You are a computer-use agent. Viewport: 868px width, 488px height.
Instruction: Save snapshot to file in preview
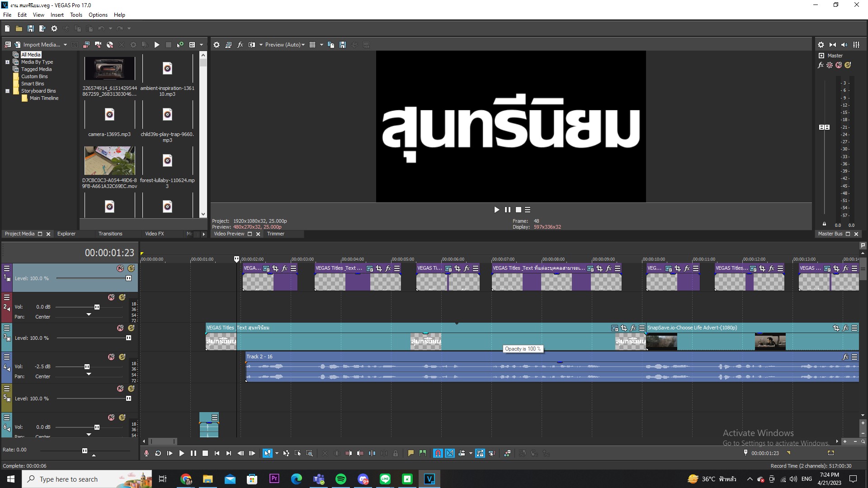tap(343, 45)
